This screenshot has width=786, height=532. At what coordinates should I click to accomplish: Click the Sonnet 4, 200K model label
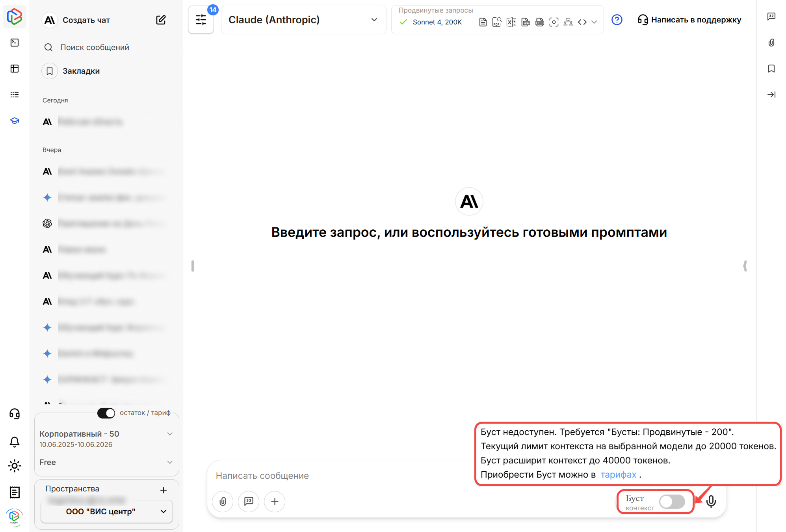click(437, 22)
